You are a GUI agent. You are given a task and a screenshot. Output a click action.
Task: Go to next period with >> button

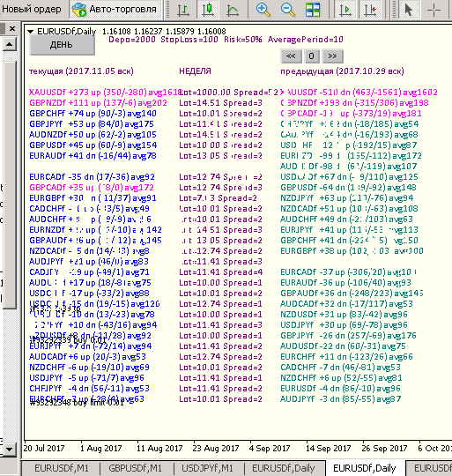[332, 56]
